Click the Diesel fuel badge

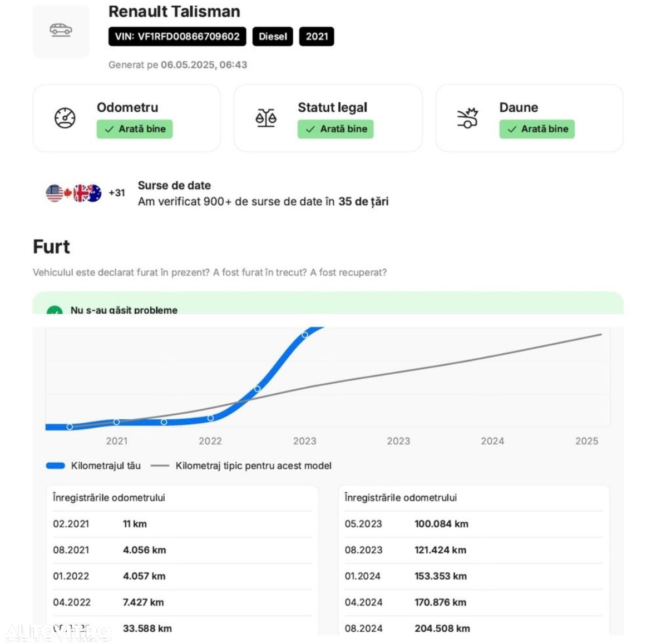[x=273, y=36]
